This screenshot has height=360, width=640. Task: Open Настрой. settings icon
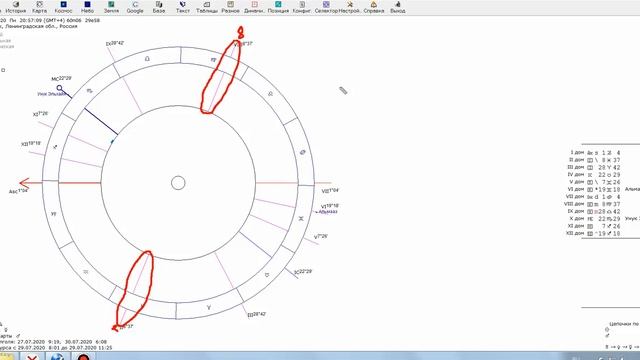click(x=349, y=7)
